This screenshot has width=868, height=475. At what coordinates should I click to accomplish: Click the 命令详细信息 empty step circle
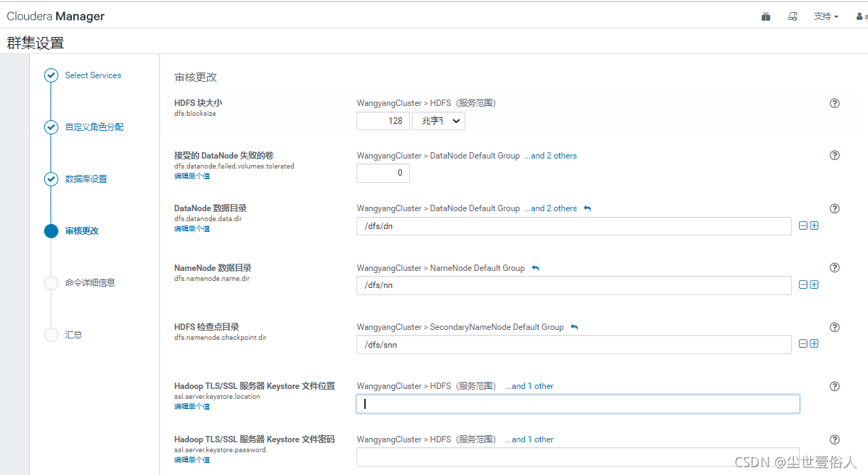[x=51, y=283]
